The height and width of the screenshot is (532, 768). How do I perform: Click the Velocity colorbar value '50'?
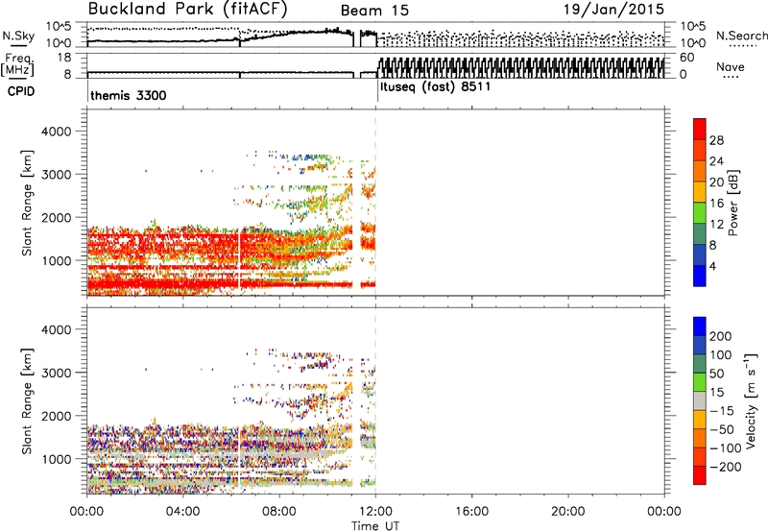pos(717,374)
